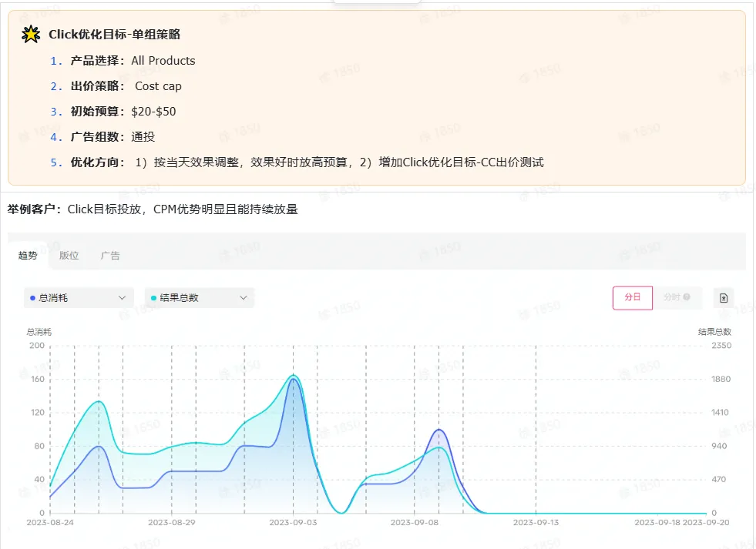Click the 200 left axis value
Screen dimensions: 756x549
(37, 346)
